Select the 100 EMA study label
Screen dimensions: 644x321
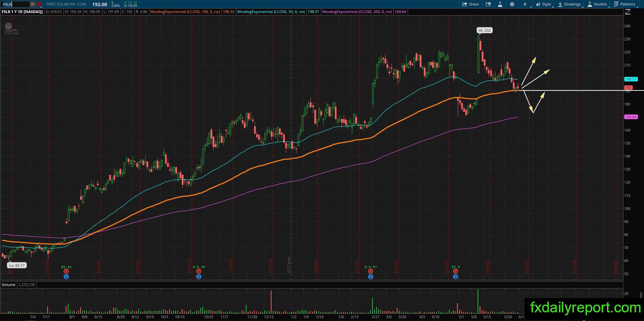coord(186,12)
